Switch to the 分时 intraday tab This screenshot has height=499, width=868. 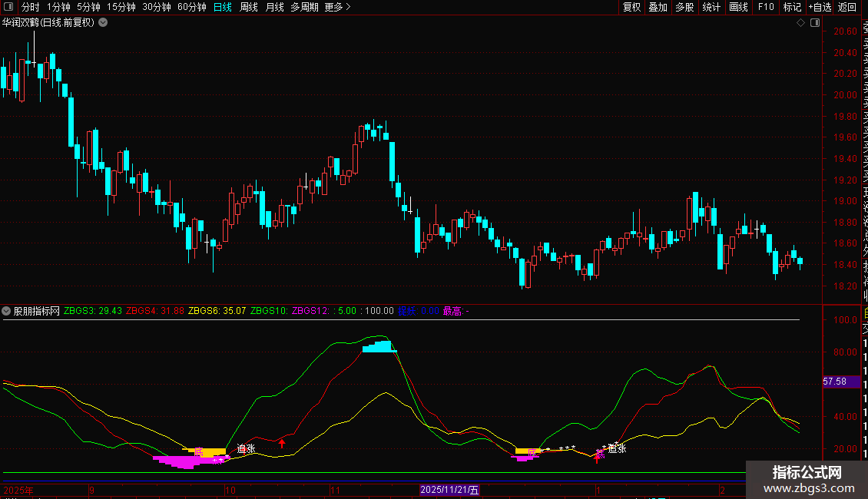click(30, 7)
